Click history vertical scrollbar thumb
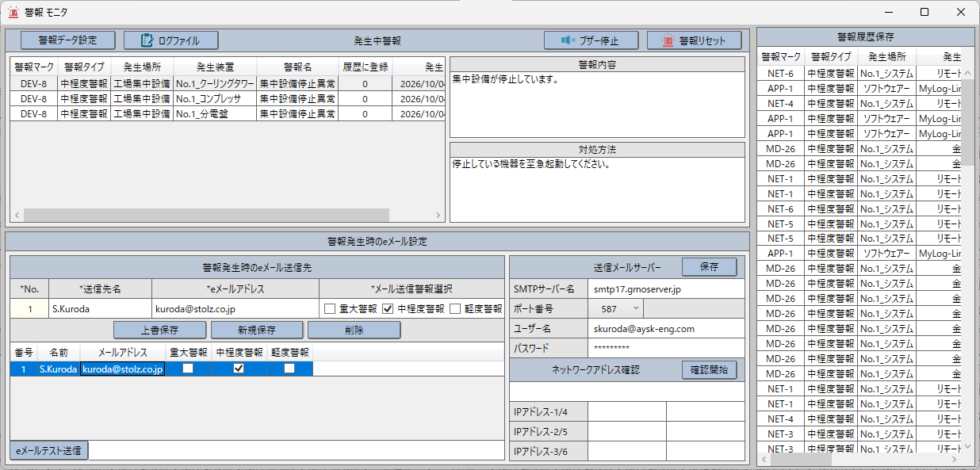The height and width of the screenshot is (470, 980). coord(968,122)
